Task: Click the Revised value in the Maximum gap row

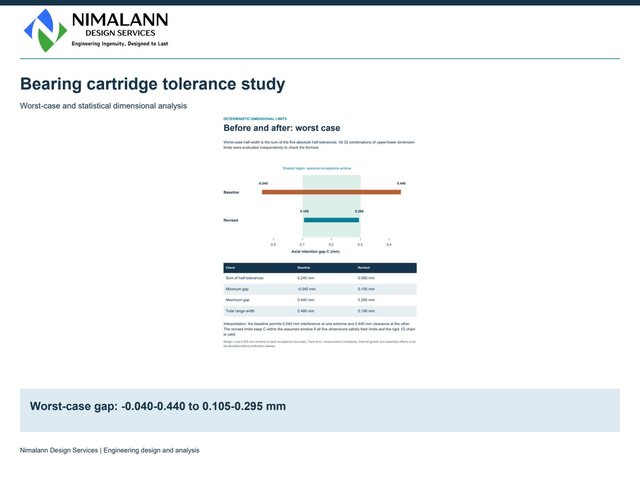Action: coord(366,300)
